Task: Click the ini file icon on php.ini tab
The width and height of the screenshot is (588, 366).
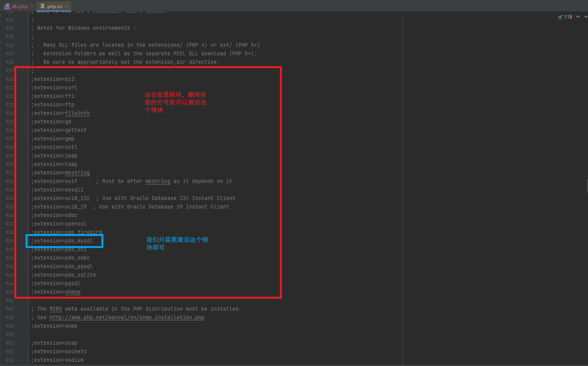Action: tap(43, 6)
